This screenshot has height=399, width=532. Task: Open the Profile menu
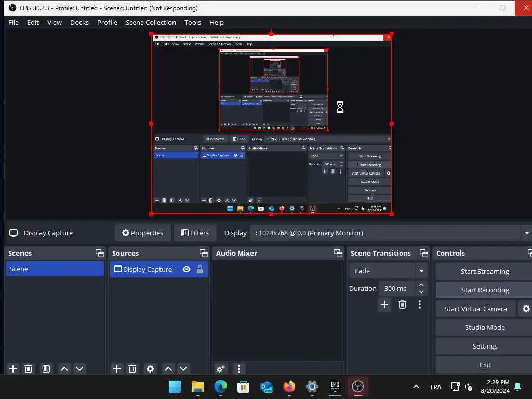click(107, 22)
